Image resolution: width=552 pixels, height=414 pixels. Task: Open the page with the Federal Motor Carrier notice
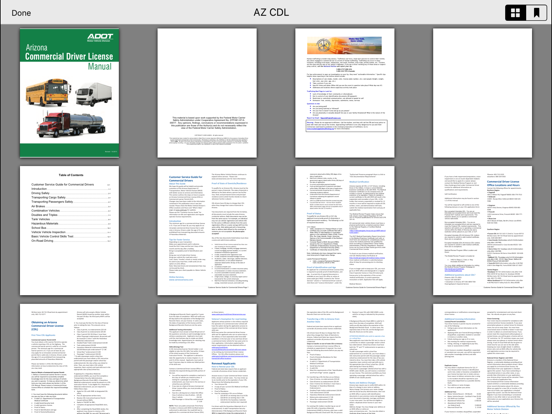[x=207, y=93]
